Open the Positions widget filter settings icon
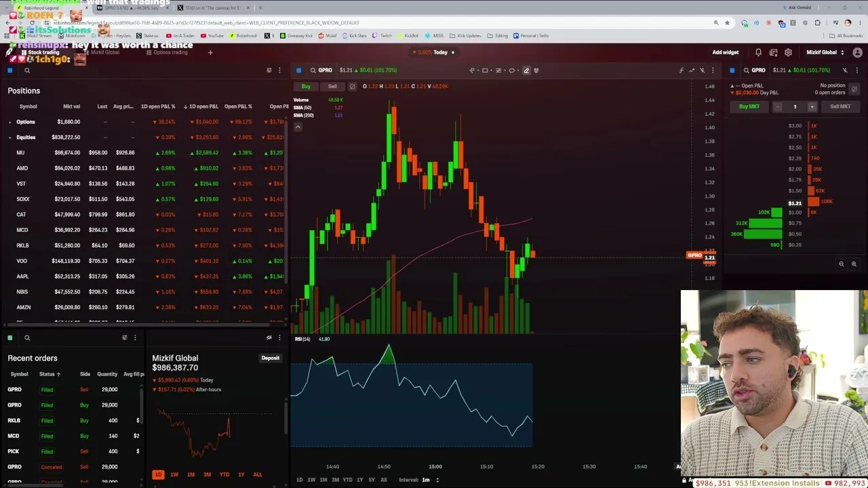 (x=269, y=70)
